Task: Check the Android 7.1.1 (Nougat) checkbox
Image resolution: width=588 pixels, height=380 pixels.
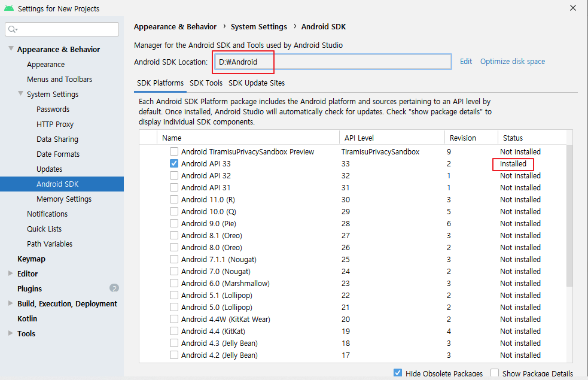Action: [x=173, y=259]
